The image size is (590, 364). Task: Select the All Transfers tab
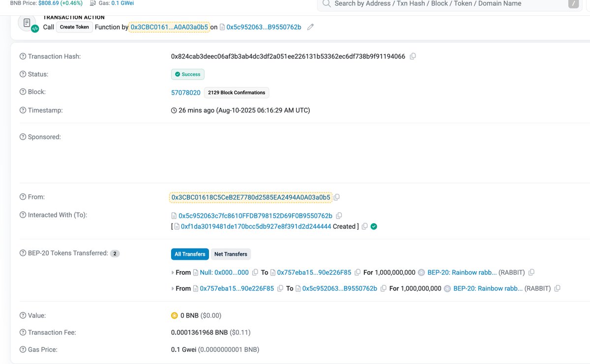pyautogui.click(x=190, y=254)
